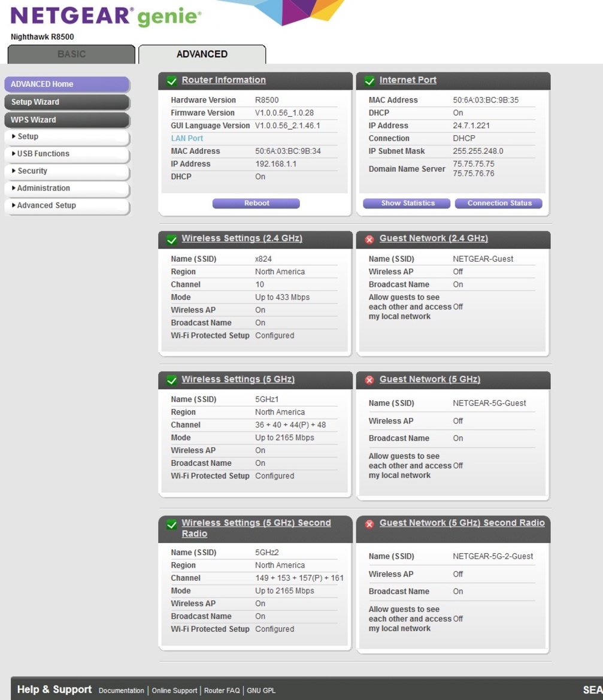Click internet MAC address 50:6A:03:BC:9B:35
This screenshot has width=603, height=700.
coord(486,101)
